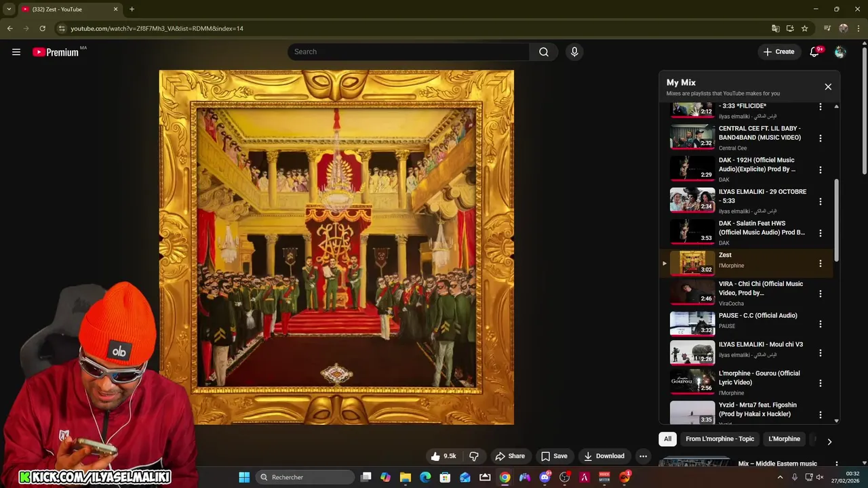Select From L'morphine - Topic chip
Viewport: 868px width, 488px height.
(719, 439)
